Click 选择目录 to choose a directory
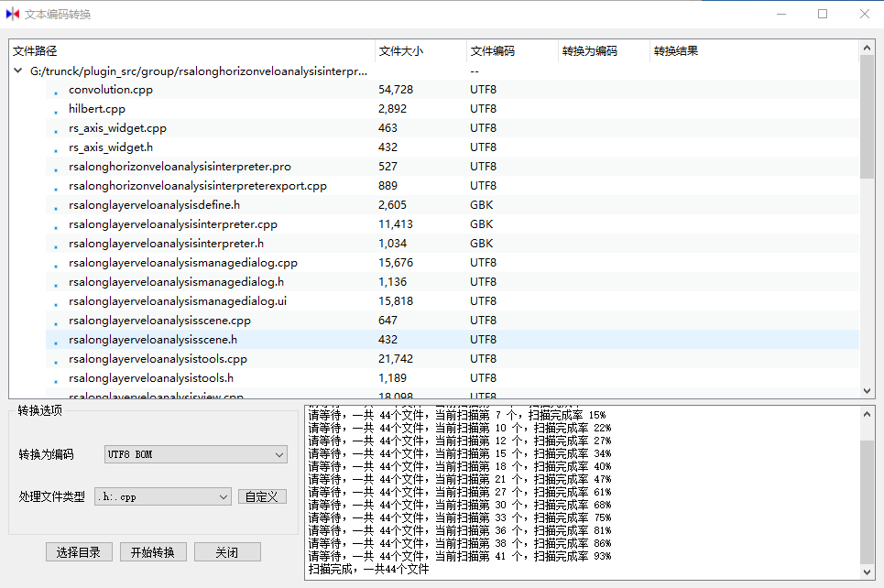Image resolution: width=884 pixels, height=588 pixels. pos(79,551)
